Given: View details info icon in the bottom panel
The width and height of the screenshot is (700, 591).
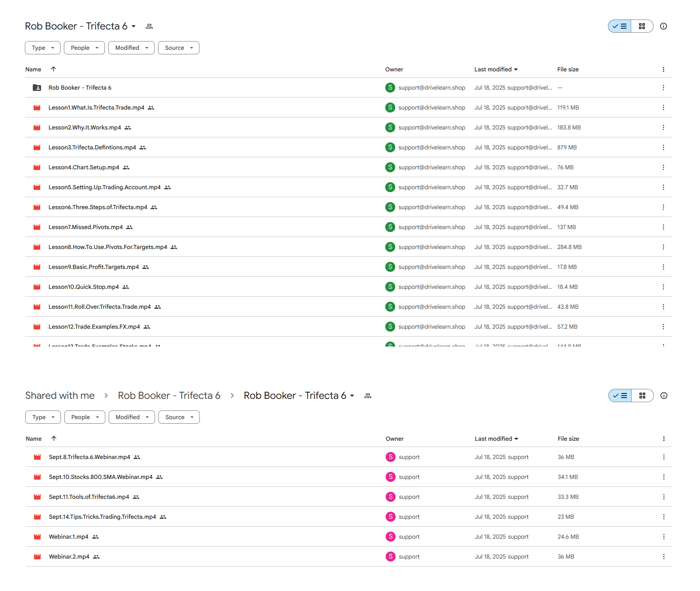Looking at the screenshot, I should click(664, 396).
